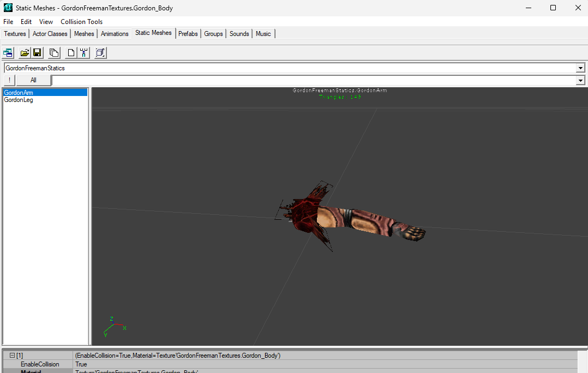Click the dock/undock browser window icon
The height and width of the screenshot is (373, 588).
8,52
